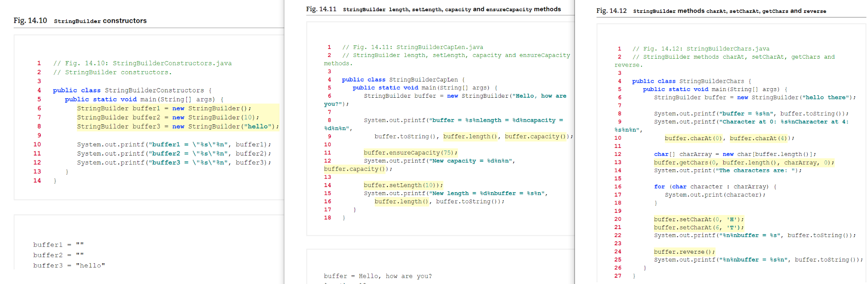The height and width of the screenshot is (284, 868).
Task: Click the comment '// Fig. 14.10: StringBuilderConstructors.java'
Action: (x=142, y=63)
